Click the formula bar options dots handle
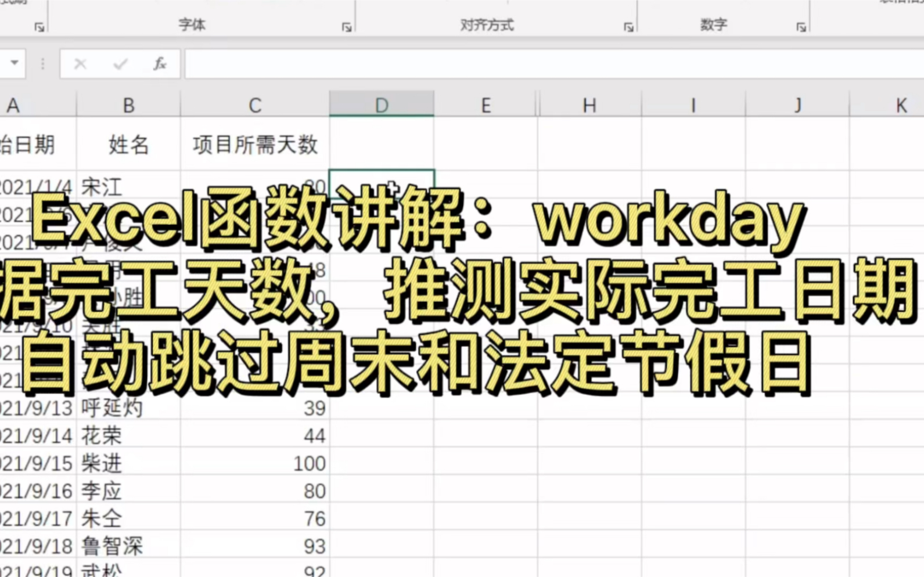This screenshot has height=577, width=924. pyautogui.click(x=42, y=64)
